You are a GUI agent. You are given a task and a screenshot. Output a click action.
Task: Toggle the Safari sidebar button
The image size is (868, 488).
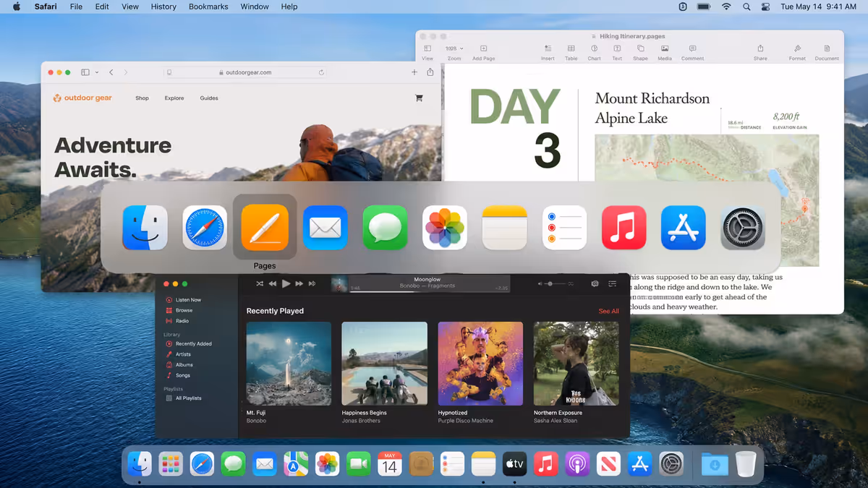85,72
